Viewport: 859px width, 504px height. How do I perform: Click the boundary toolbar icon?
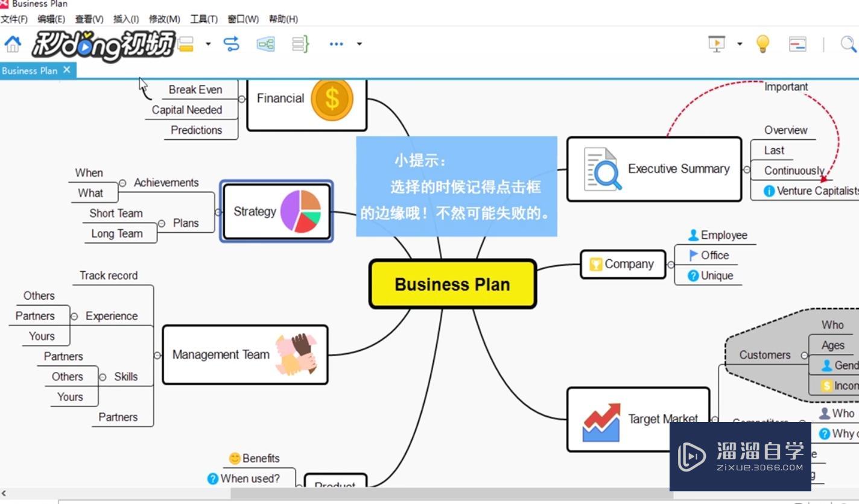266,43
